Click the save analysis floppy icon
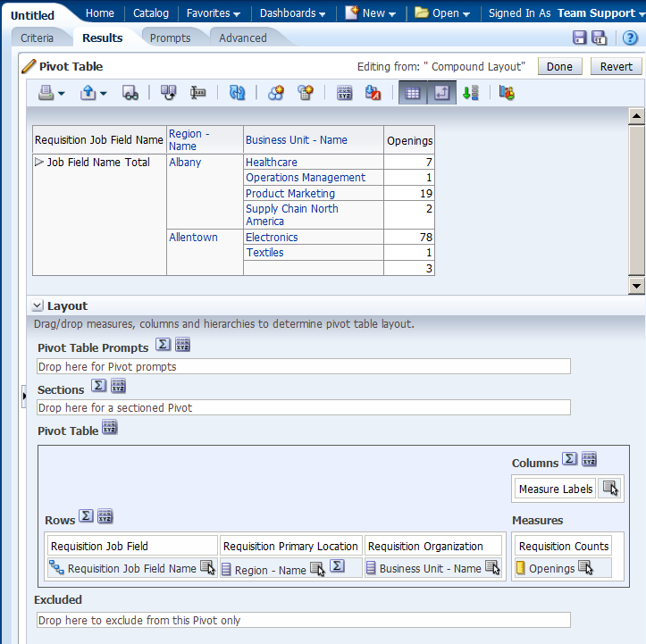This screenshot has width=646, height=644. point(579,38)
